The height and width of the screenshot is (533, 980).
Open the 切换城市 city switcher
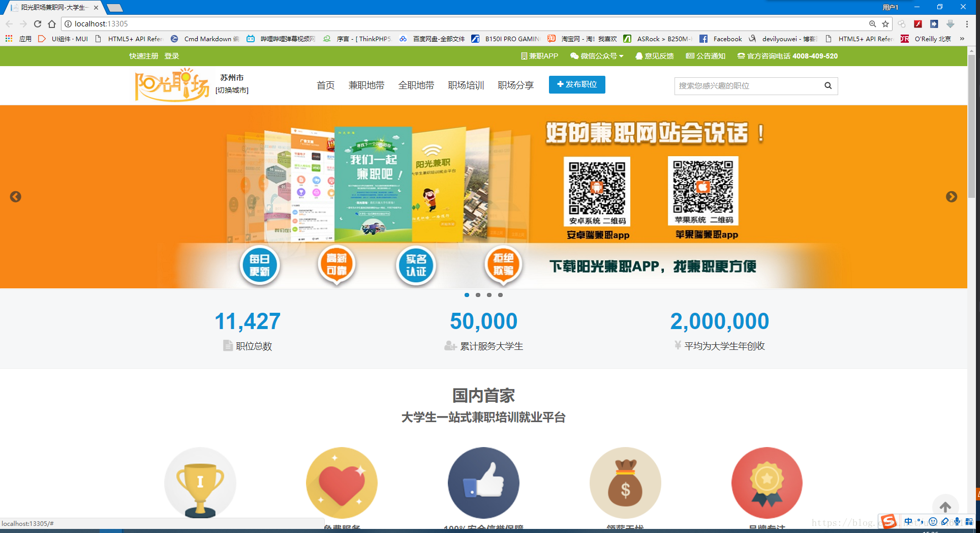[x=232, y=90]
